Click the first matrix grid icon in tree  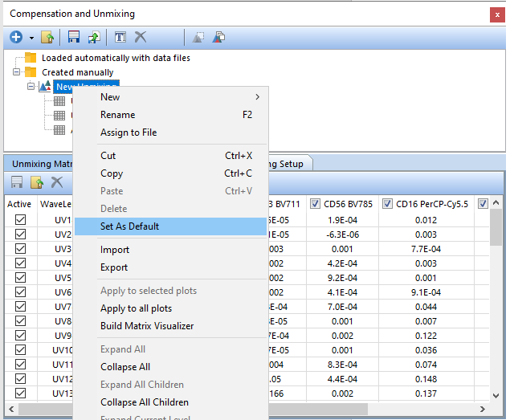click(x=59, y=101)
